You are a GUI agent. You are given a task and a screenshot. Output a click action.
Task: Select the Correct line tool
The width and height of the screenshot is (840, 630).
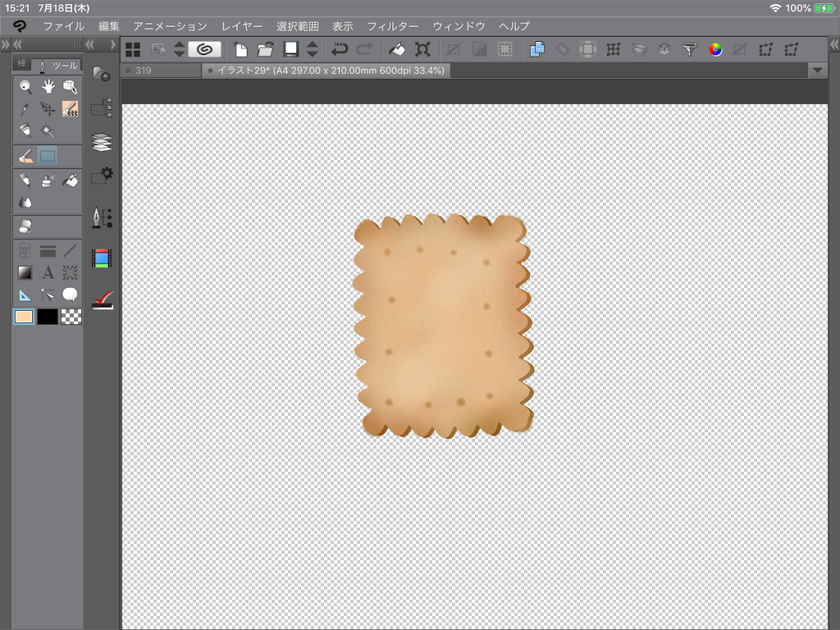[x=48, y=294]
